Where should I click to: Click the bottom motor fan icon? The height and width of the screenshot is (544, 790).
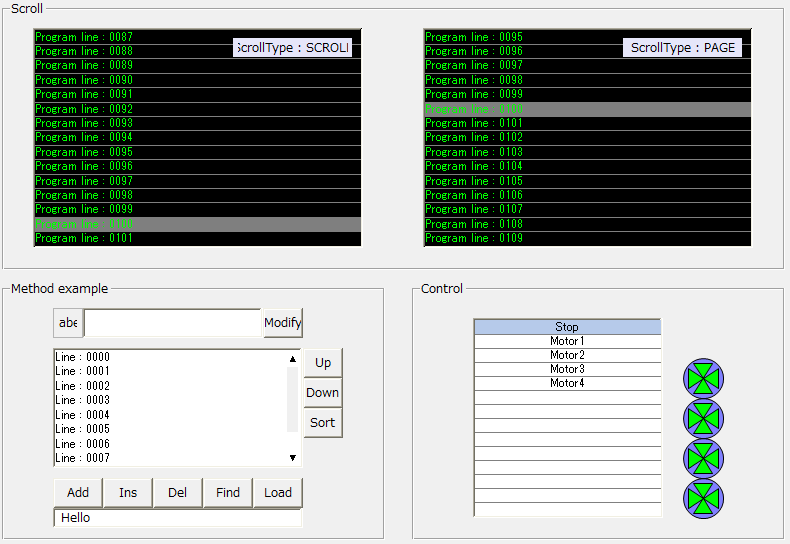click(703, 498)
